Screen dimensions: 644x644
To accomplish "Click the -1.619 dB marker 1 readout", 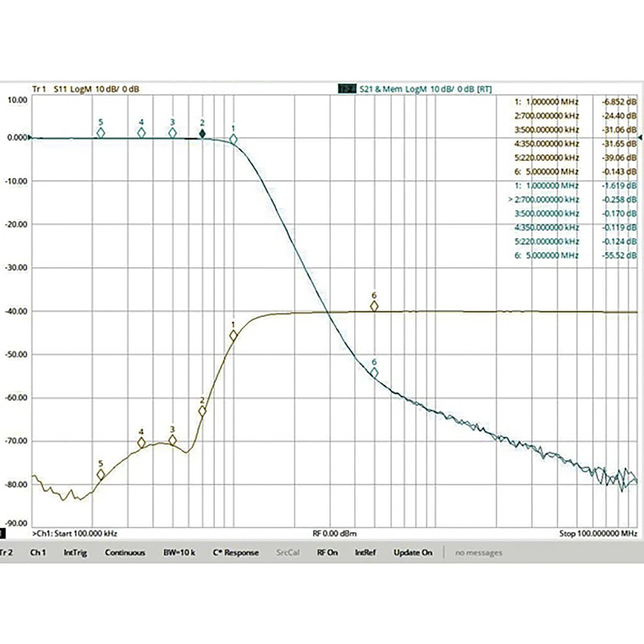I will [619, 186].
